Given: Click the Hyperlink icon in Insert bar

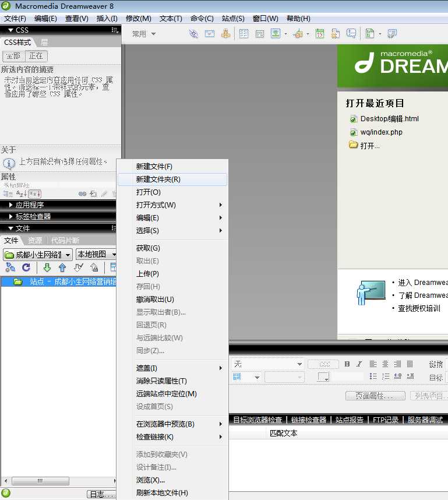Looking at the screenshot, I should click(193, 33).
